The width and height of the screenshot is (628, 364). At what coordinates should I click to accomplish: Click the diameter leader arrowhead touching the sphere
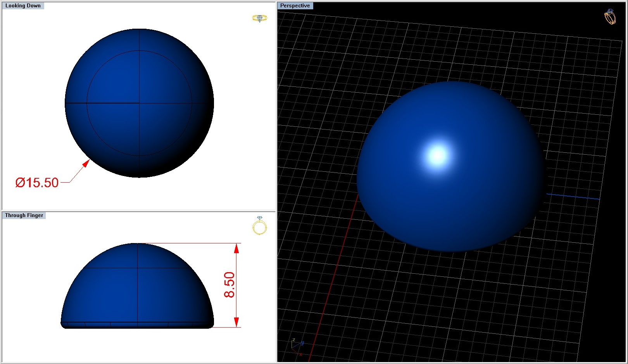tap(86, 163)
